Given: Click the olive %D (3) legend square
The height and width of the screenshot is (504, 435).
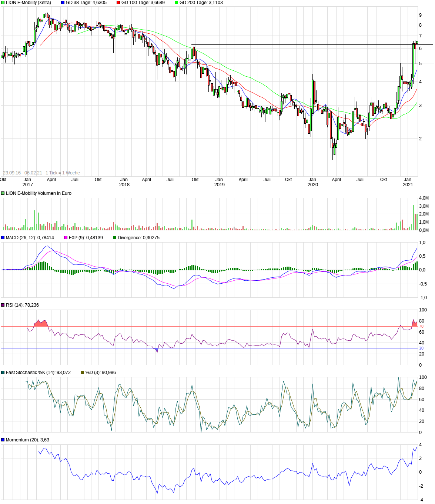Looking at the screenshot, I should click(x=83, y=373).
